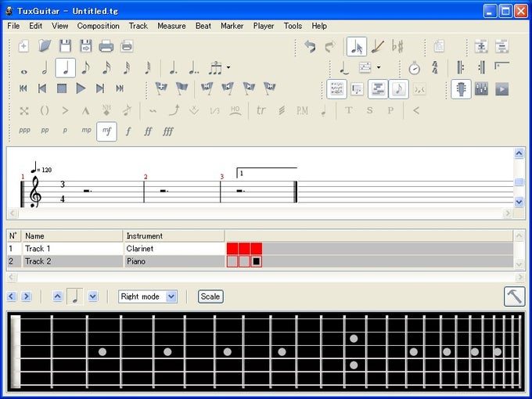Toggle dotted note duration

(x=174, y=68)
